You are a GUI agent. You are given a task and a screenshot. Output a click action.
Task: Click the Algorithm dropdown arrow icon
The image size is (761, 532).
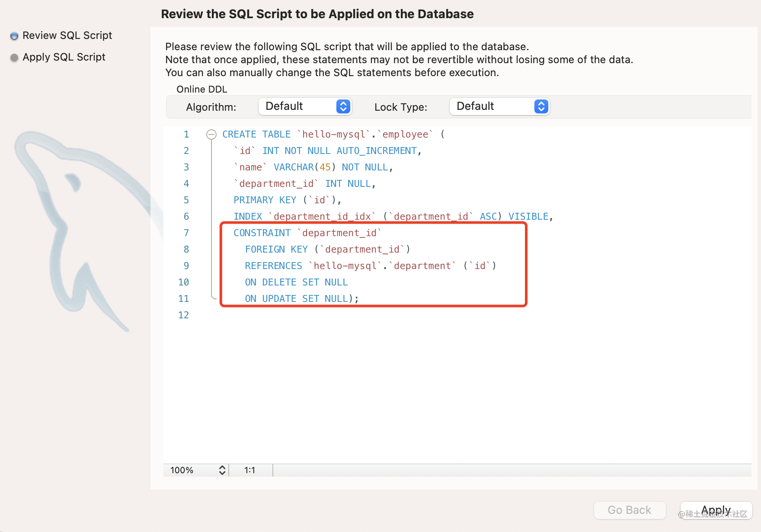(343, 106)
